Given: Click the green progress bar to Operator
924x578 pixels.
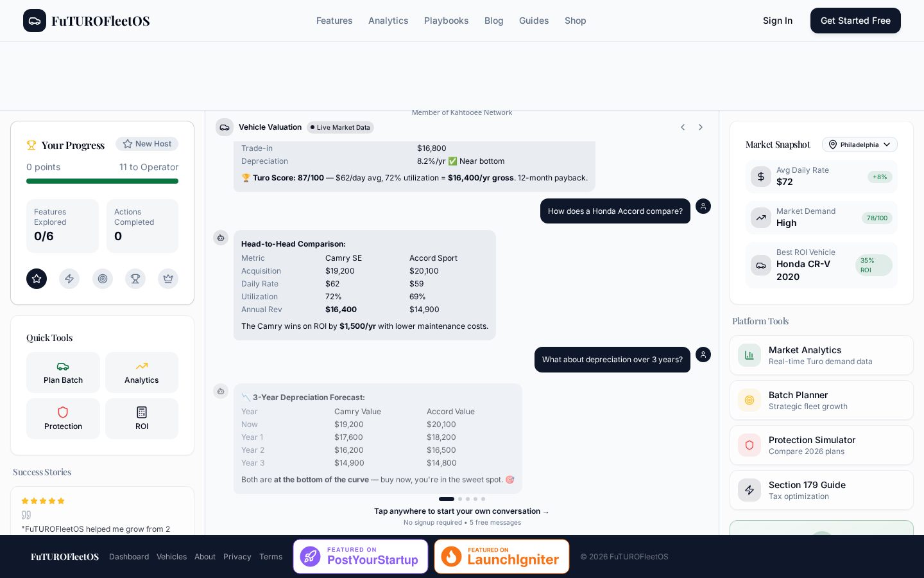Looking at the screenshot, I should (x=103, y=181).
